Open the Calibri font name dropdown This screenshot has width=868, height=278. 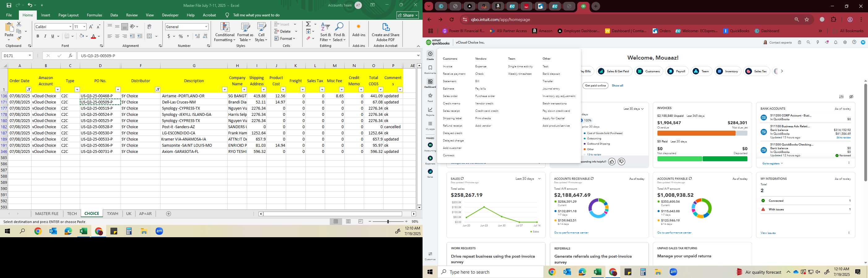coord(70,27)
